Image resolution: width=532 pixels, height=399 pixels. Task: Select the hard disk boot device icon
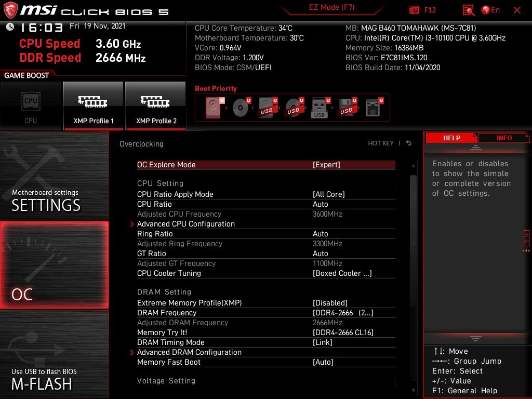click(215, 108)
